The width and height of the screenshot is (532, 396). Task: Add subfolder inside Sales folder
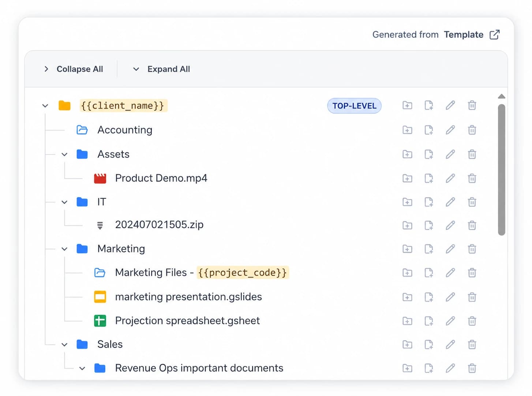pyautogui.click(x=407, y=344)
